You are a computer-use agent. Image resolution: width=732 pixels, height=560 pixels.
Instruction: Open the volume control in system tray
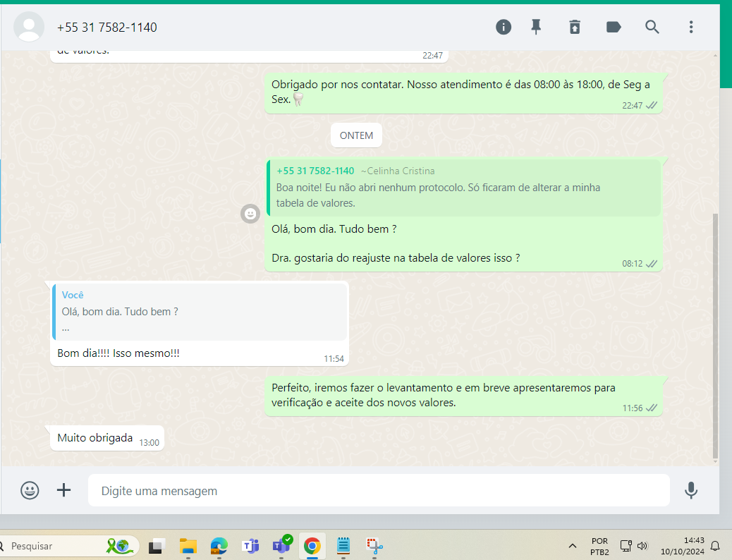pos(642,546)
